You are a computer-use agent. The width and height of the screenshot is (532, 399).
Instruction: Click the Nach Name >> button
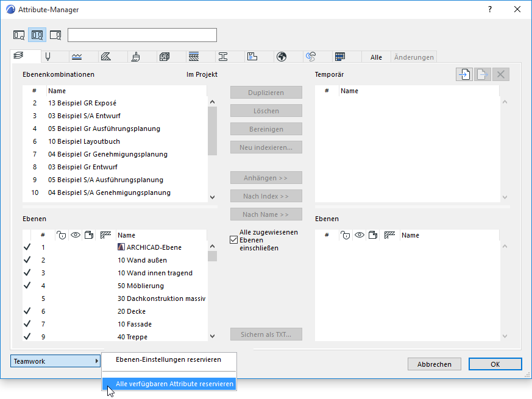(266, 214)
